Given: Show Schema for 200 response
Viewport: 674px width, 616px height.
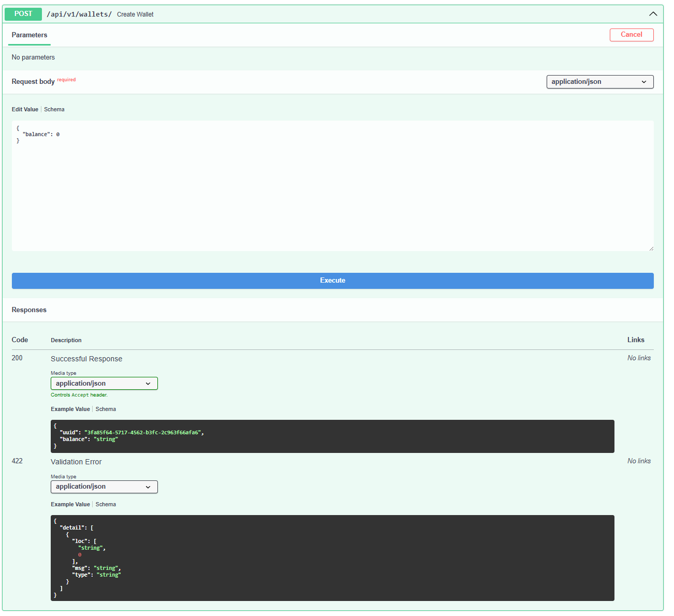Looking at the screenshot, I should point(106,409).
